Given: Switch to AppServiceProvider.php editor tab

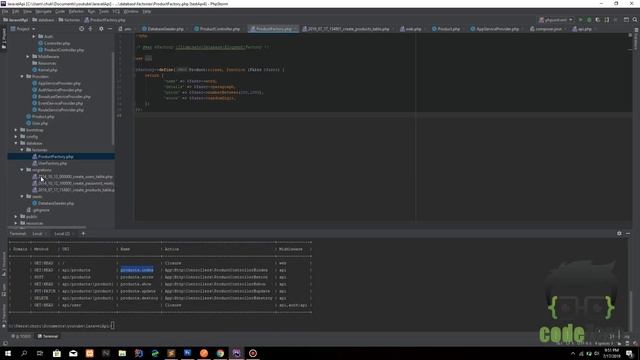Looking at the screenshot, I should pyautogui.click(x=495, y=29).
